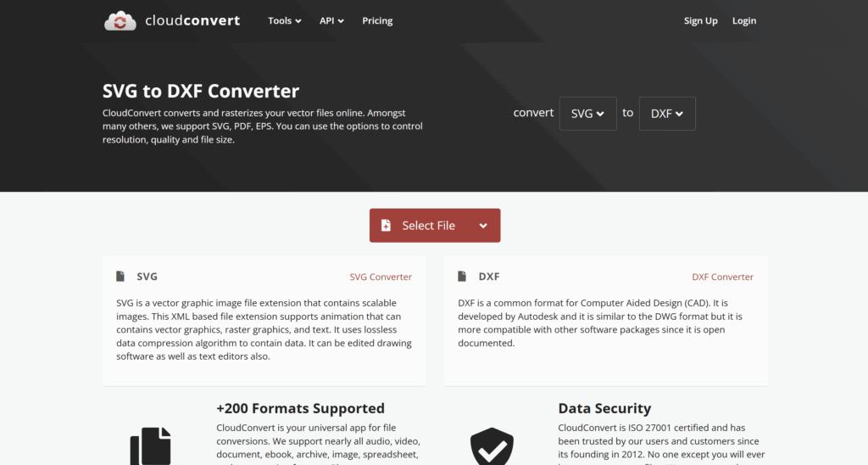Screen dimensions: 868x465
Task: Open the Tools menu in navigation
Action: (x=284, y=21)
